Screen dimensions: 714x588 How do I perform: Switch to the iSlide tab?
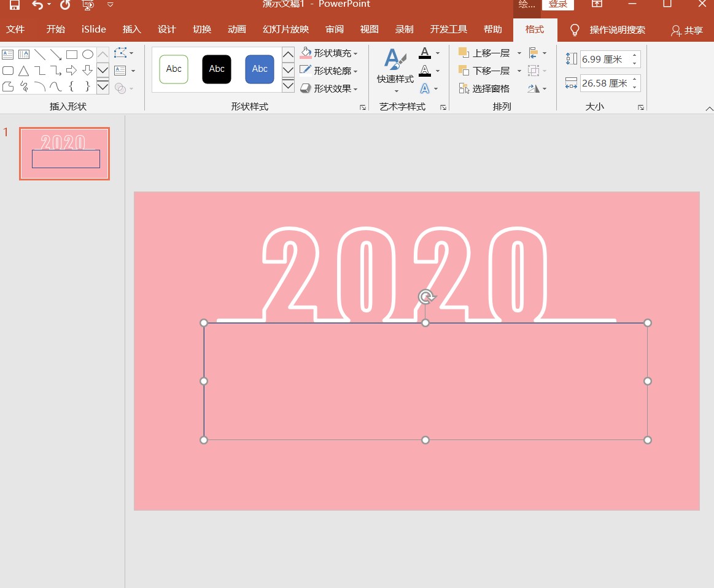(94, 29)
